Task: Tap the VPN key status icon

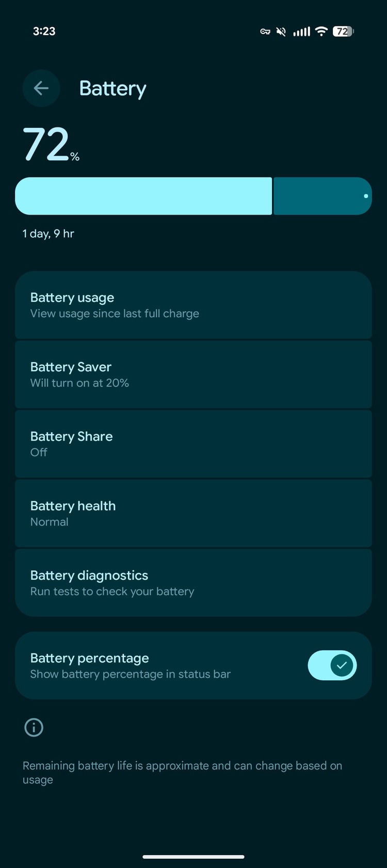Action: tap(265, 31)
